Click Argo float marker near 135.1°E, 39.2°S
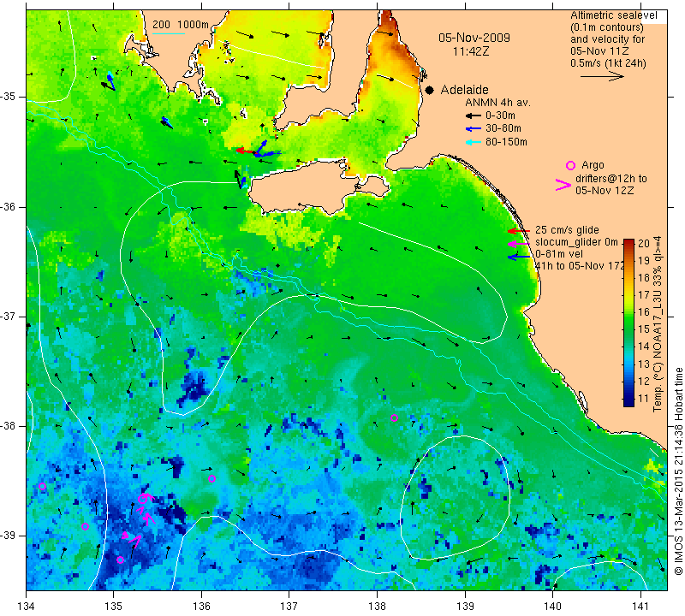The width and height of the screenshot is (685, 616). point(120,560)
